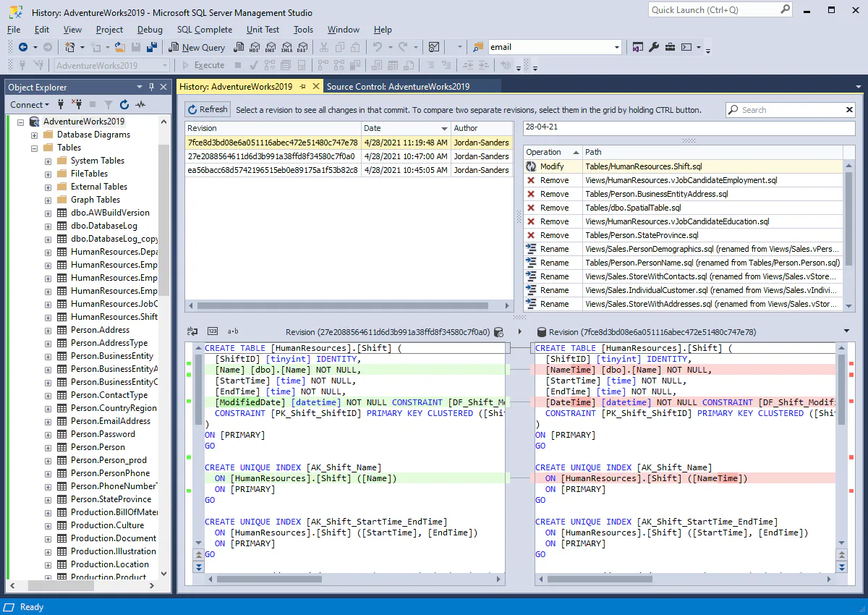Click the Path column header
Viewport: 868px width, 615px height.
coord(712,152)
